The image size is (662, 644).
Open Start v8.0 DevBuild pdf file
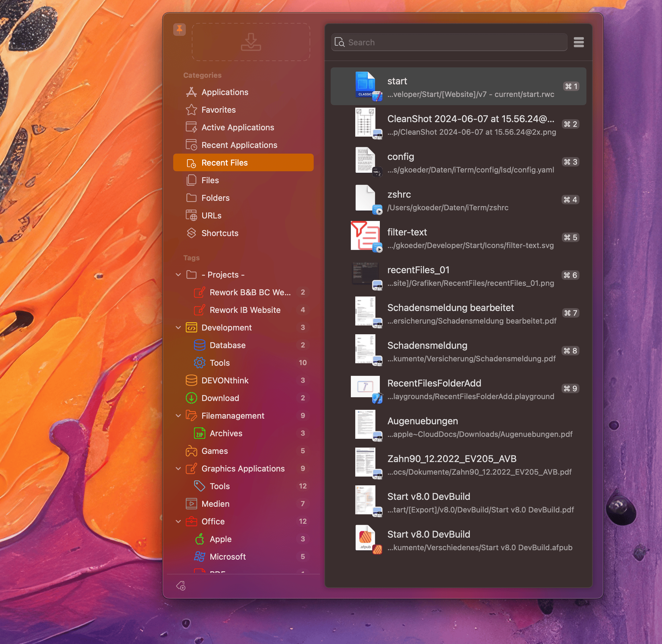(458, 502)
